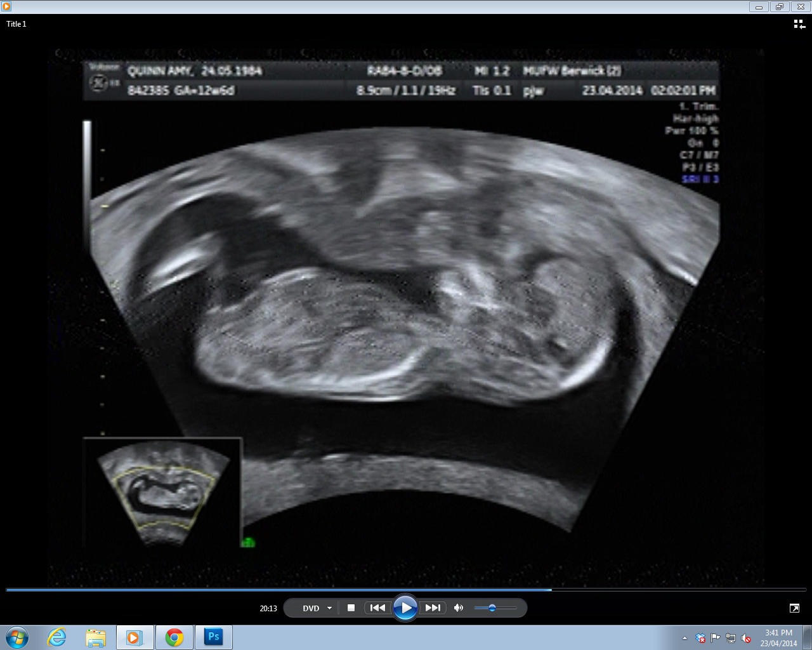
Task: Toggle full screen view mode
Action: 794,608
